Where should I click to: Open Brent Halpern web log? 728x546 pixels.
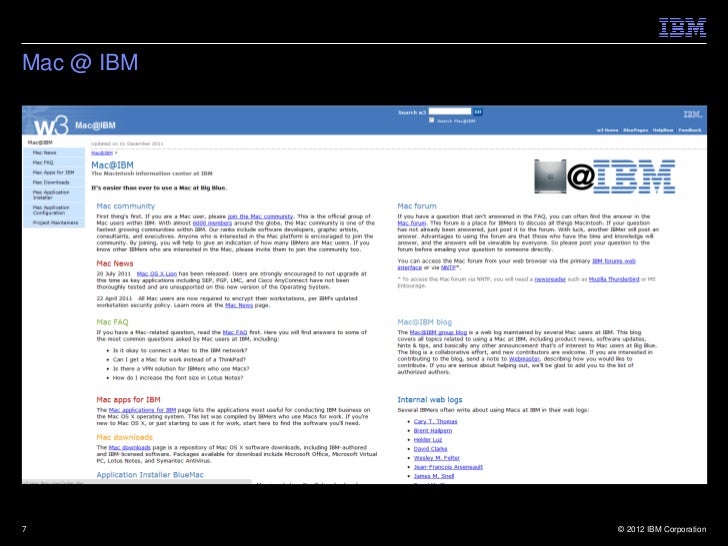433,431
